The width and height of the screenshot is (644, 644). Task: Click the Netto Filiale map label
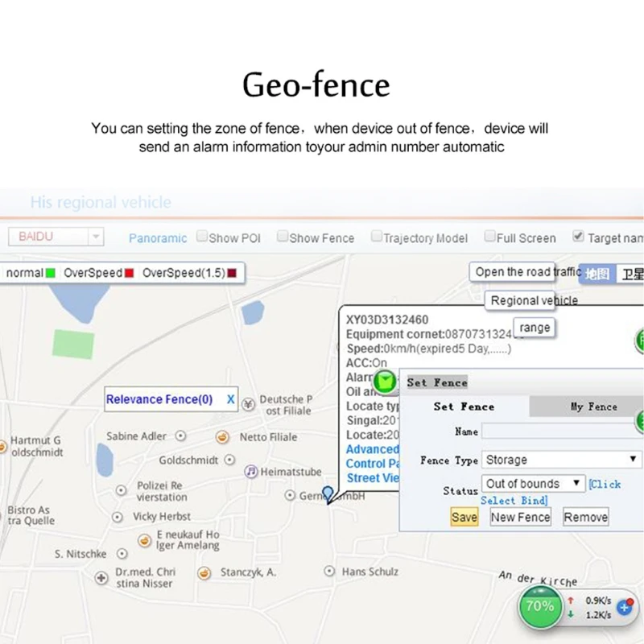268,437
